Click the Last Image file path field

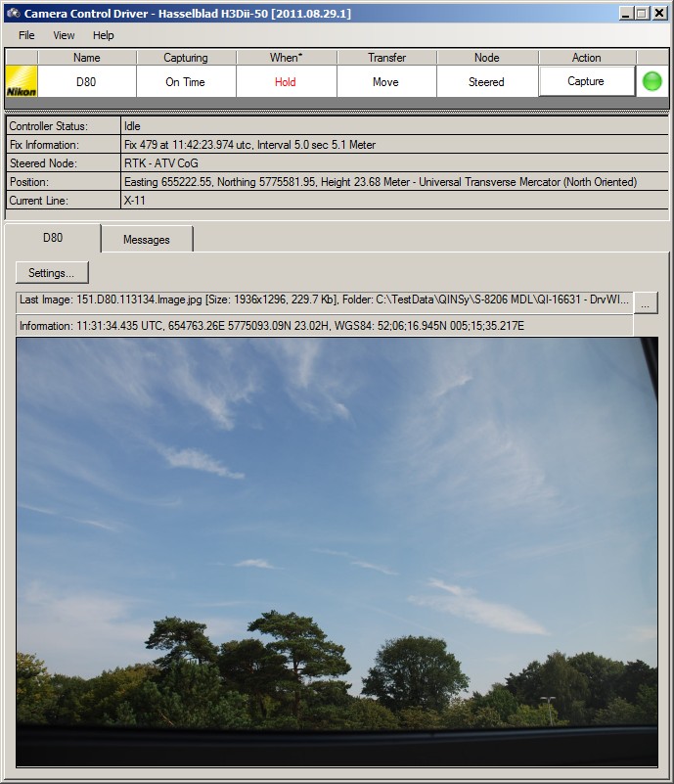click(x=324, y=300)
